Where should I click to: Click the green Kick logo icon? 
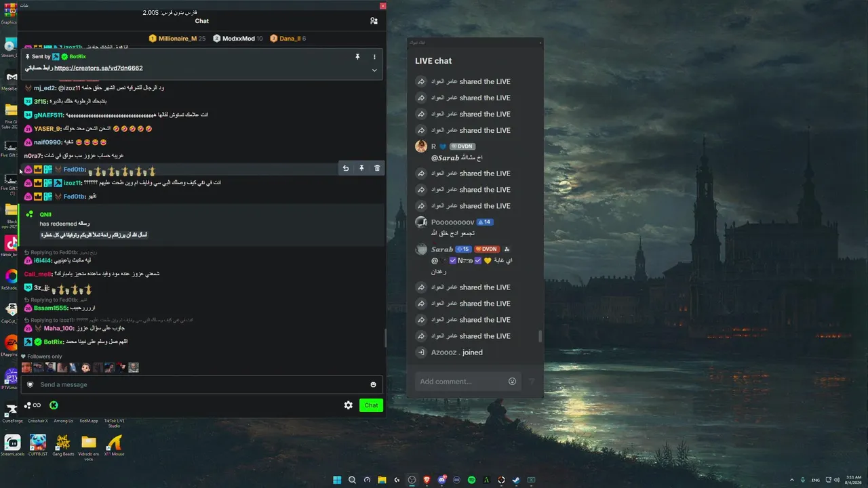(x=54, y=405)
